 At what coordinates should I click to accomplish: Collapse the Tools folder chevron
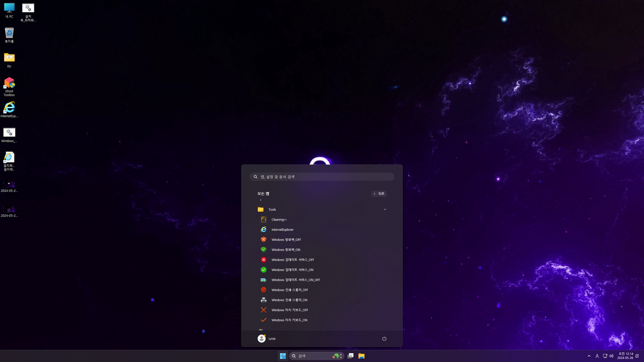coord(385,209)
